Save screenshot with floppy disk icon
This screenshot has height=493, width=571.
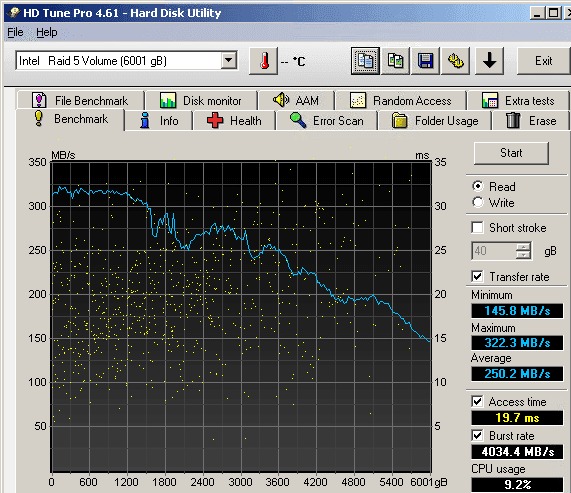(x=425, y=61)
